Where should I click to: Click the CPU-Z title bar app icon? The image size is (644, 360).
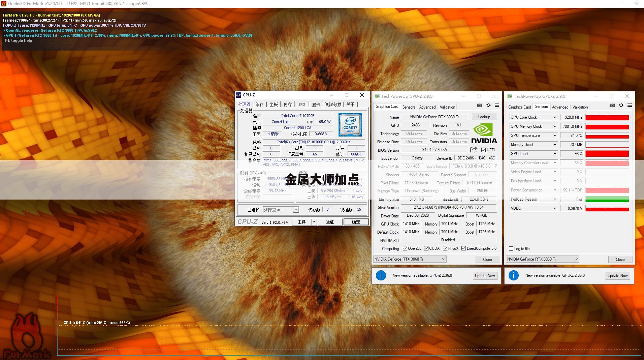click(238, 95)
